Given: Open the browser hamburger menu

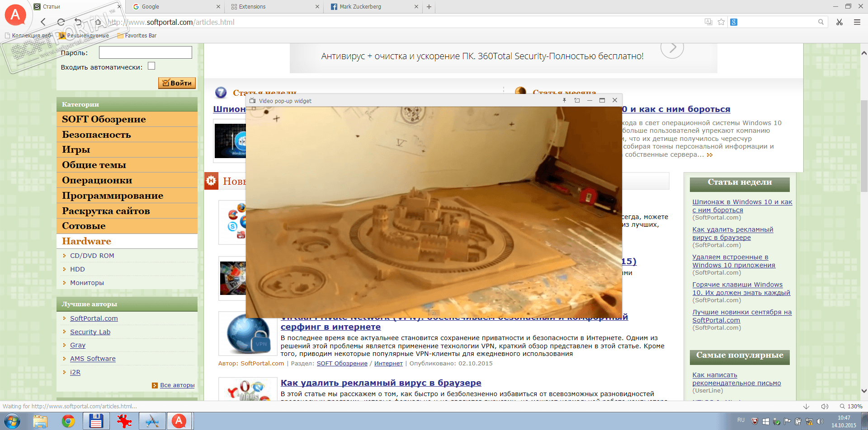Looking at the screenshot, I should 857,22.
